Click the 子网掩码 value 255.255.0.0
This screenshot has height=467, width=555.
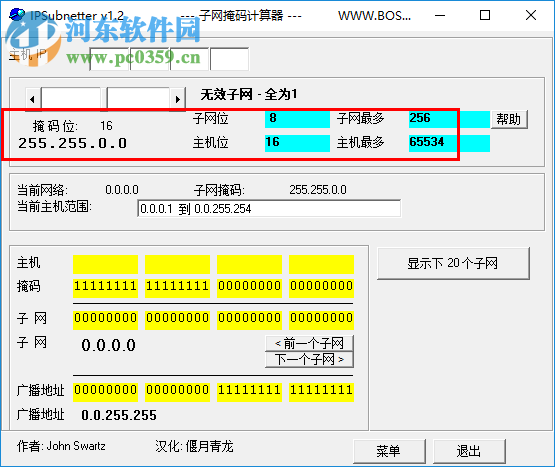tap(318, 190)
